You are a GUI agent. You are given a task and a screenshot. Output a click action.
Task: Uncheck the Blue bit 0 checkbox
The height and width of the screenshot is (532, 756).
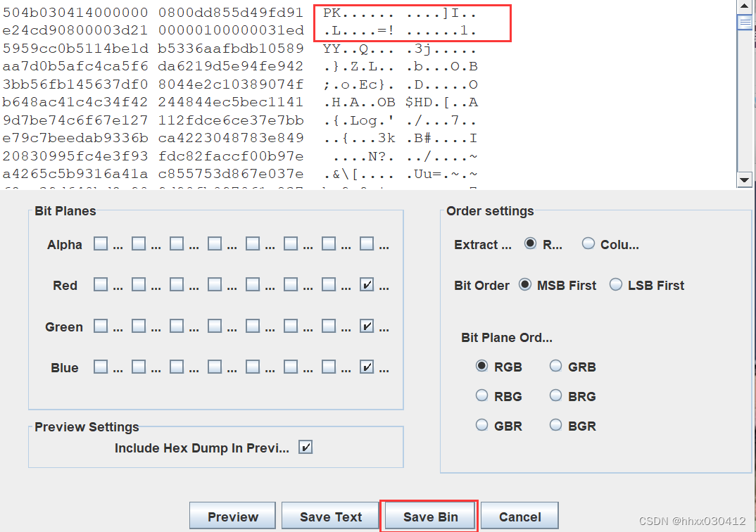point(367,367)
